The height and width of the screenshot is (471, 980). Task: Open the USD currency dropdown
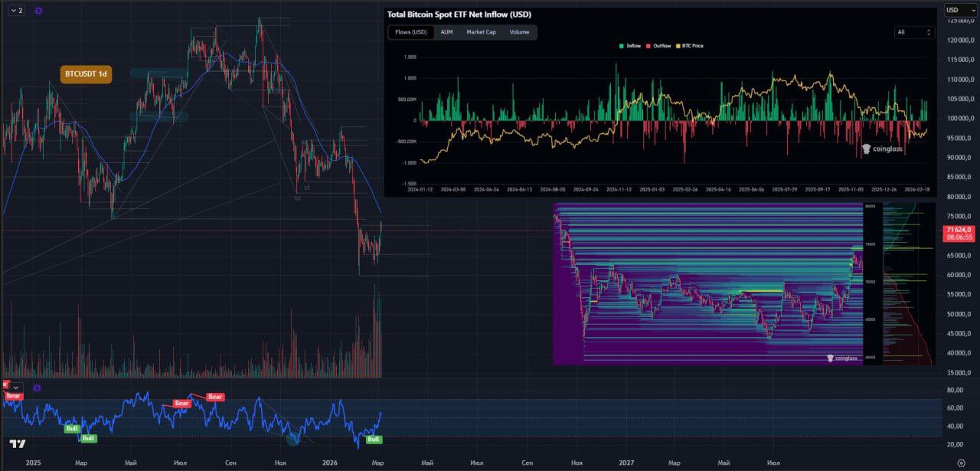pyautogui.click(x=960, y=10)
